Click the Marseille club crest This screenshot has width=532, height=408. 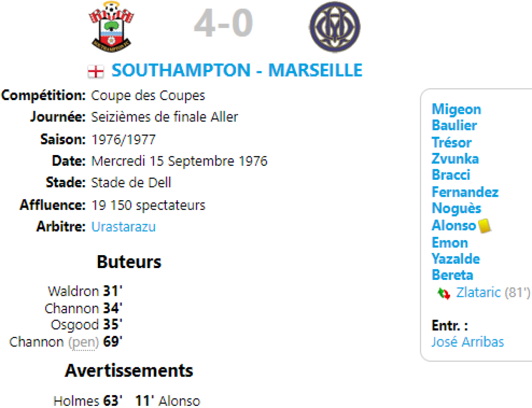[x=335, y=27]
